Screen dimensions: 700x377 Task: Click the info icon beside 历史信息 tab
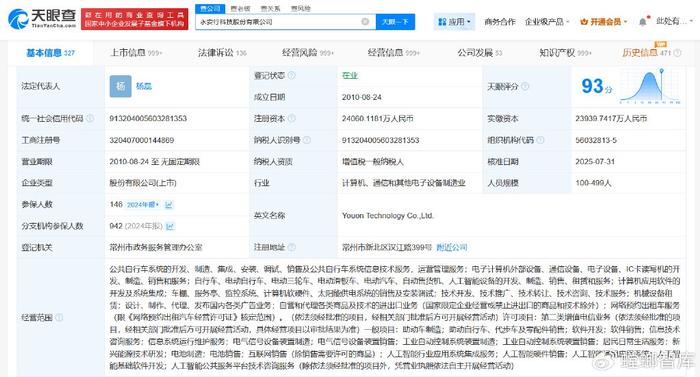point(677,53)
